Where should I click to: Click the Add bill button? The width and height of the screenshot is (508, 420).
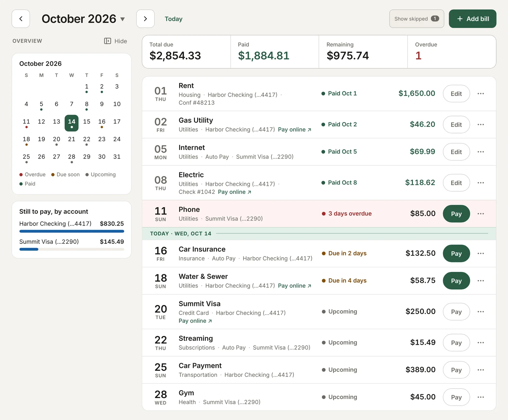(472, 19)
